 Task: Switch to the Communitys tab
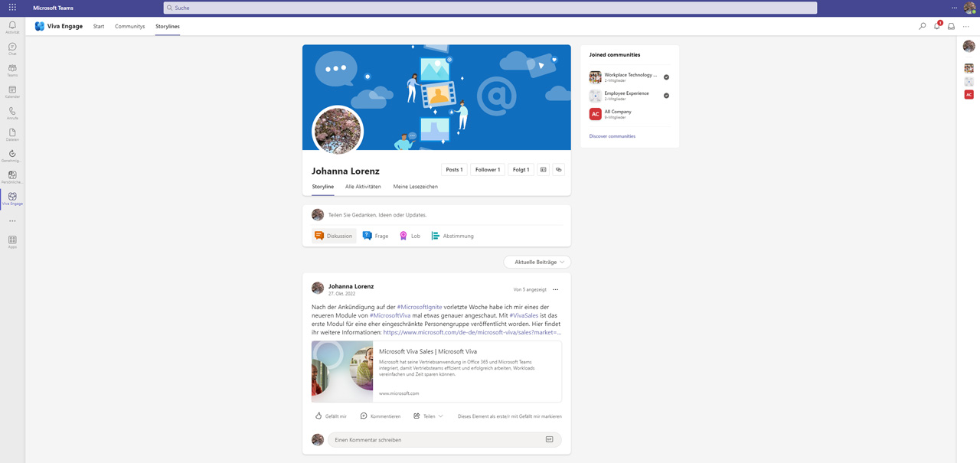(x=130, y=26)
